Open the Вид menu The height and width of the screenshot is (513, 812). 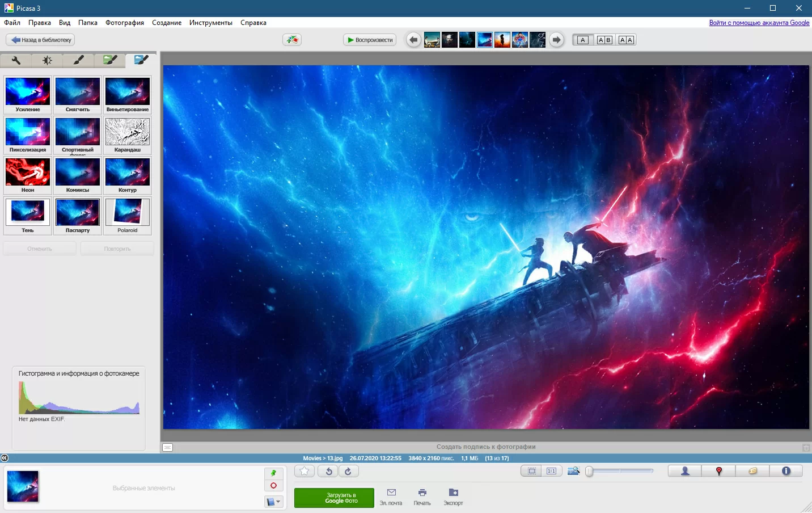65,23
